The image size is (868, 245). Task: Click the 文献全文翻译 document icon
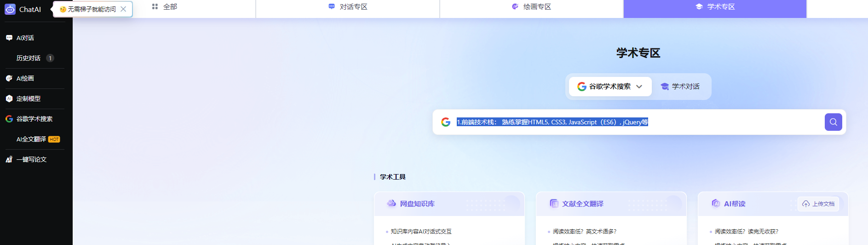point(554,203)
